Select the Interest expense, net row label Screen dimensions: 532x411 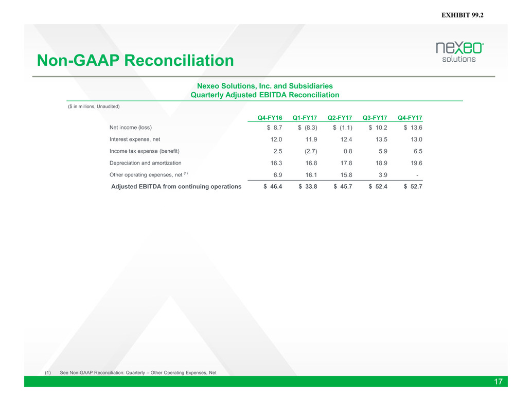pyautogui.click(x=135, y=139)
